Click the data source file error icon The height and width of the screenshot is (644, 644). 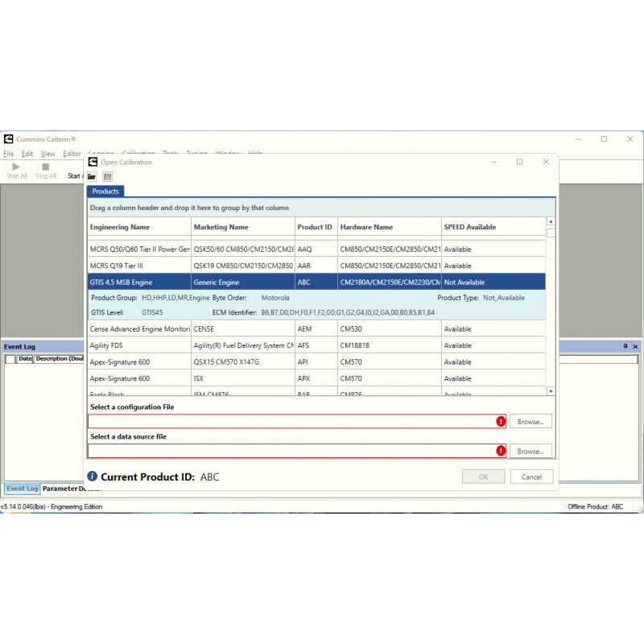point(501,451)
